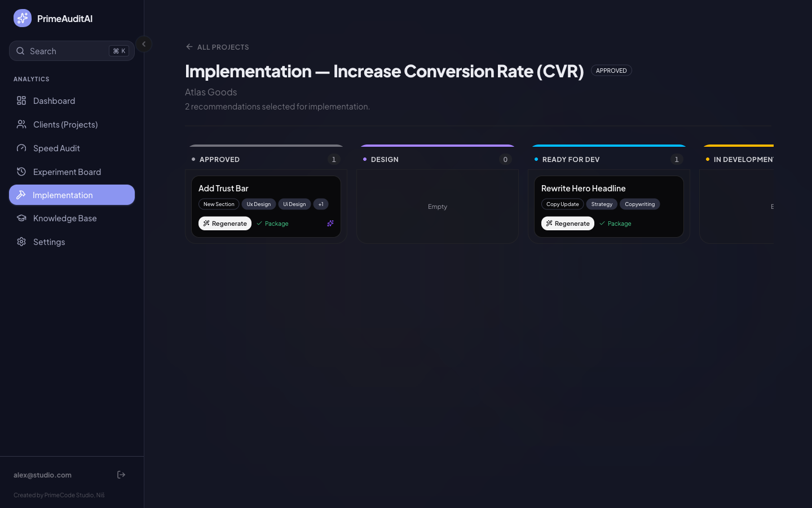Click the purple sparkle icon on Add Trust Bar card
Image resolution: width=812 pixels, height=508 pixels.
(x=330, y=224)
